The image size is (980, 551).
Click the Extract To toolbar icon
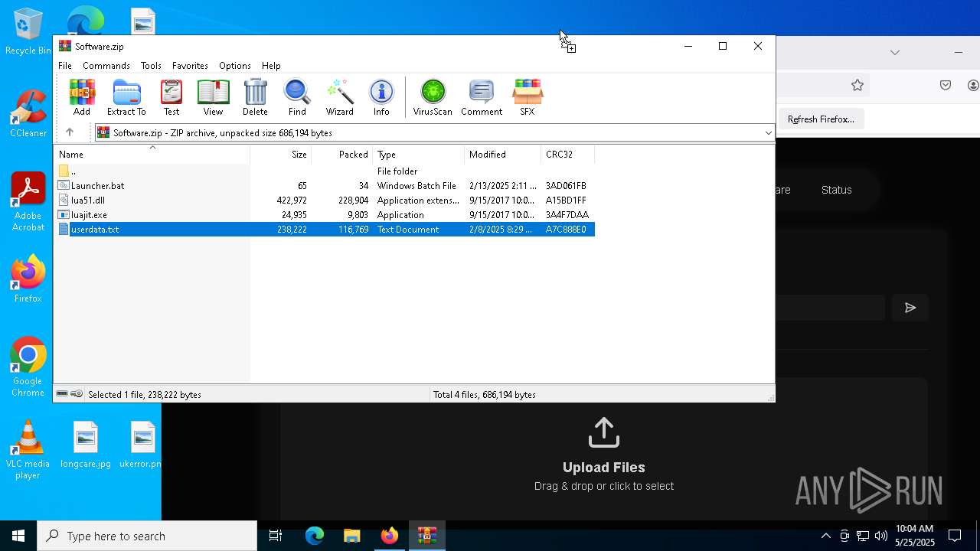pos(126,97)
